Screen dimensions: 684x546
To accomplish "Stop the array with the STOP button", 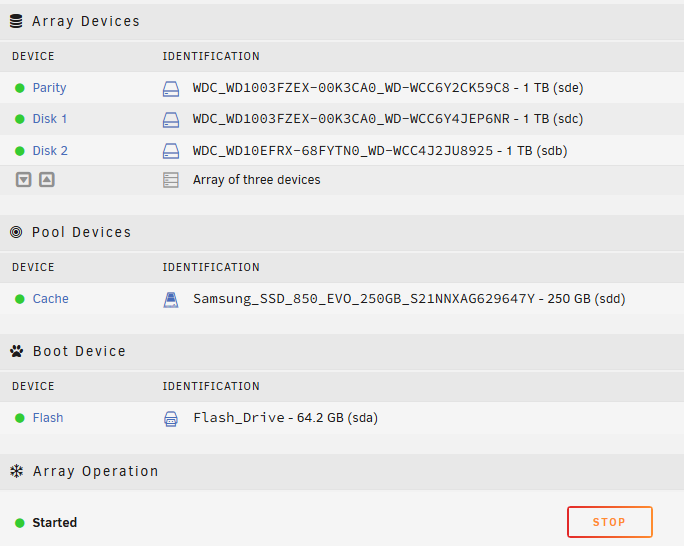I will 610,522.
